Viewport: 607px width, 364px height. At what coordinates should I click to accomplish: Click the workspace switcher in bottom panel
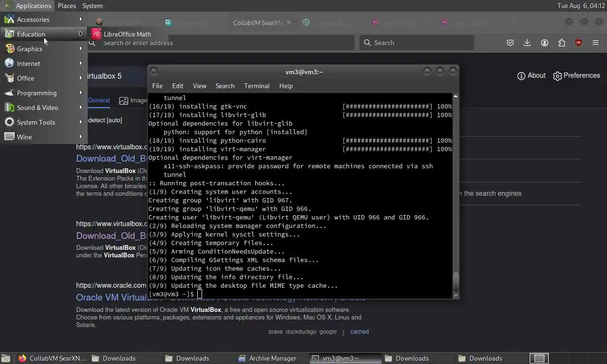point(539,358)
